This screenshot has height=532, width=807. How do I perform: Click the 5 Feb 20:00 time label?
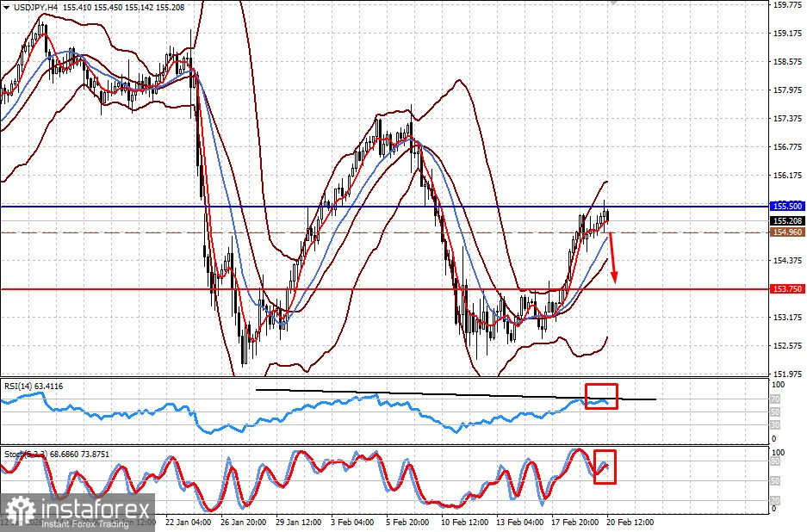coord(407,523)
